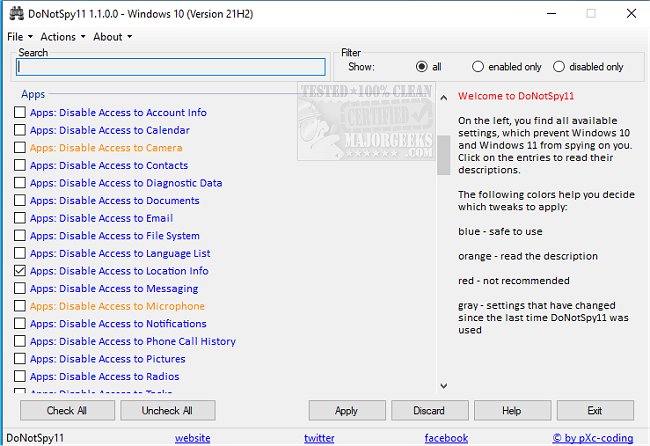Check Disable Access to Camera

coord(20,148)
